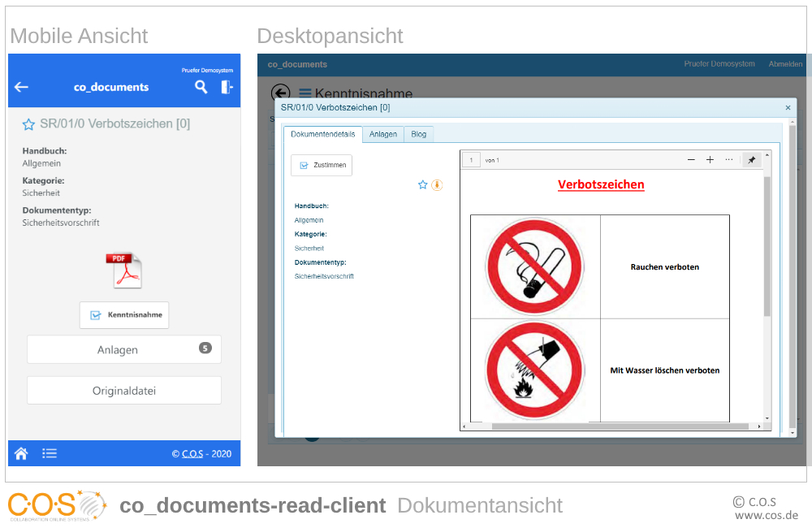Click the orange download icon
The height and width of the screenshot is (528, 812).
437,185
